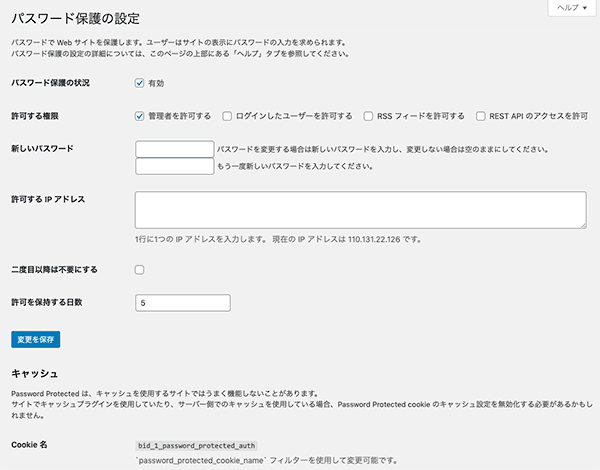Viewport: 600px width, 470px height.
Task: Check the REST API のアクセスを許可 checkbox
Action: [481, 116]
